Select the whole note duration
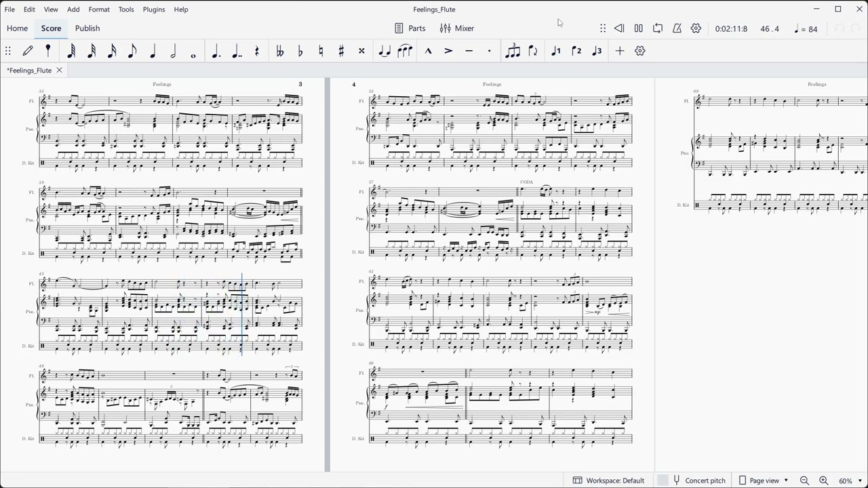 click(193, 54)
